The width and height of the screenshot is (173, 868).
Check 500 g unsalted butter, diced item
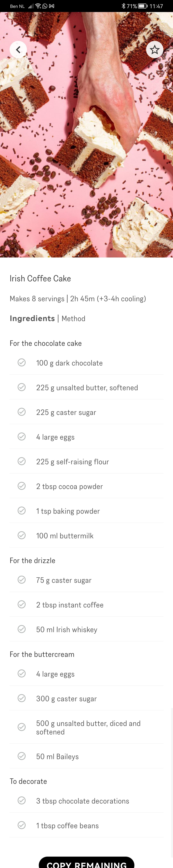pos(21,727)
